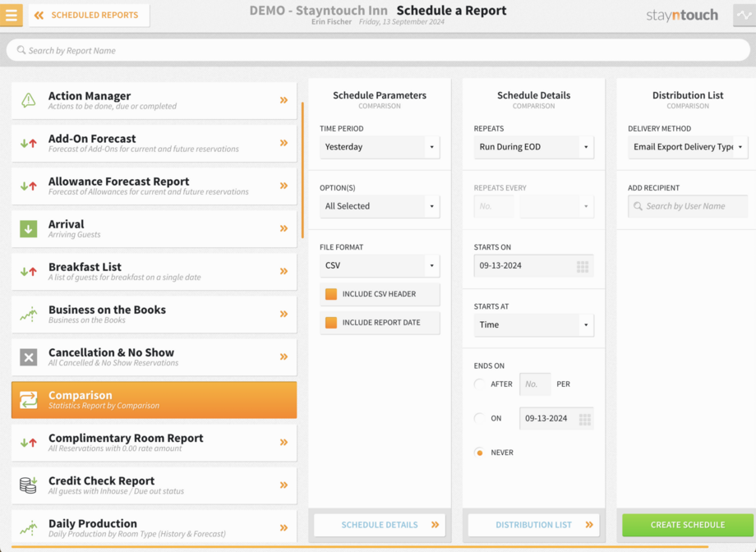Click the Action Manager warning triangle icon
Screen dimensions: 756x552
(x=29, y=100)
